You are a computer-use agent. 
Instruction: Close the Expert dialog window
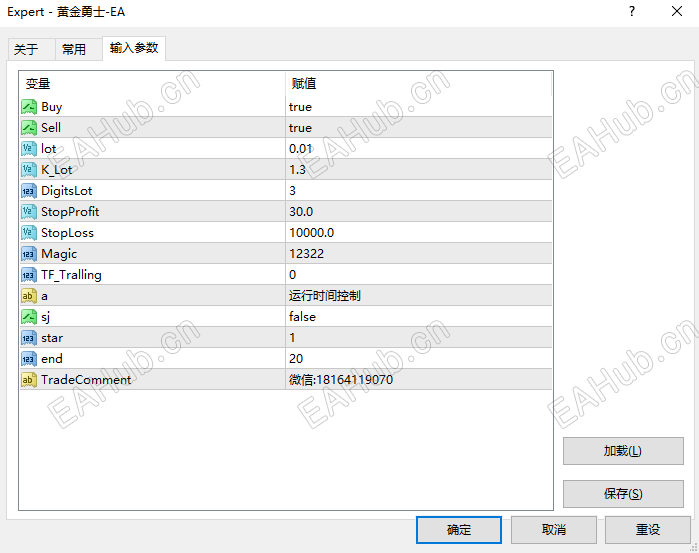click(677, 11)
